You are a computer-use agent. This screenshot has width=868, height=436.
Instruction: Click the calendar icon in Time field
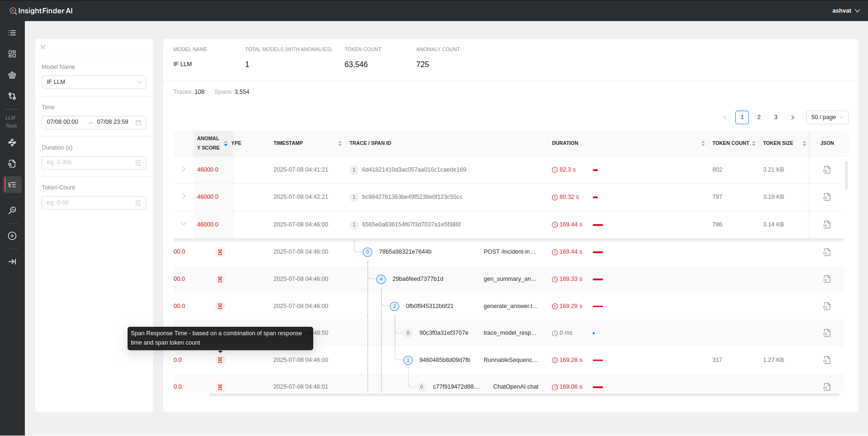coord(138,122)
